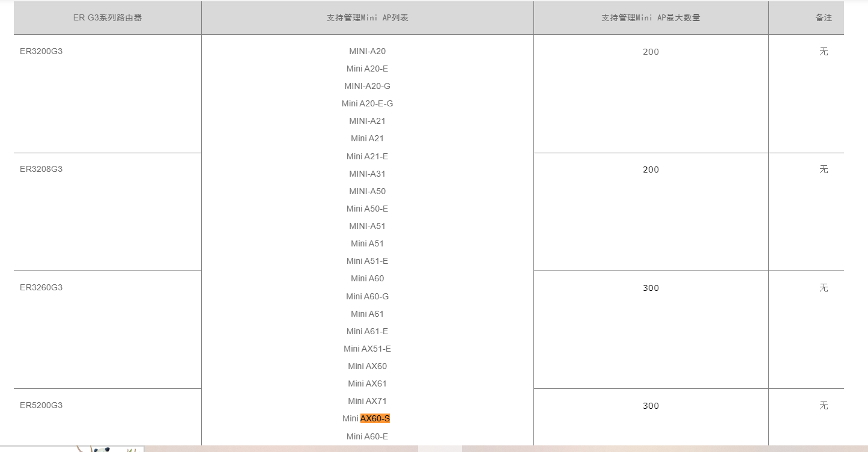Click the '无' remark in the ER3260G3 row

pos(824,288)
